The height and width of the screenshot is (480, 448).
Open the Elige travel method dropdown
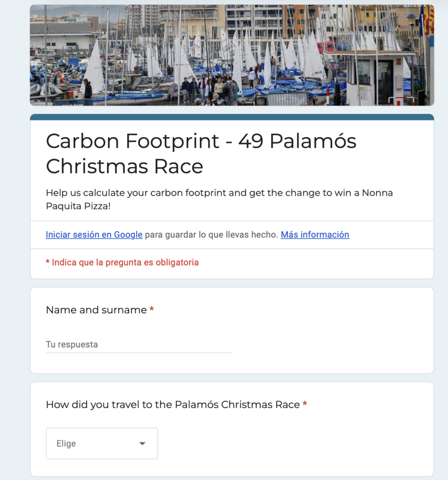coord(102,443)
